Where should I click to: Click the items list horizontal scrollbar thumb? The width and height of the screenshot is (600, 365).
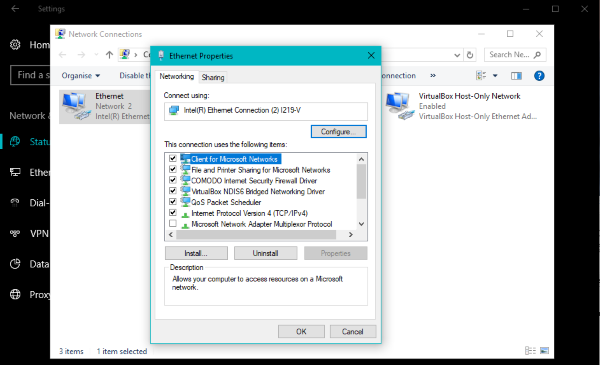tap(256, 235)
